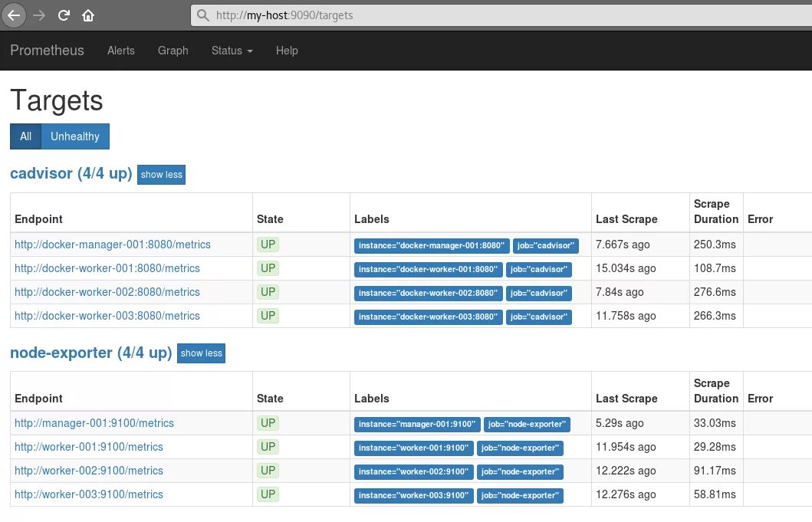This screenshot has height=522, width=812.
Task: Click job="node-exporter" label in manager-001 row
Action: coord(528,425)
